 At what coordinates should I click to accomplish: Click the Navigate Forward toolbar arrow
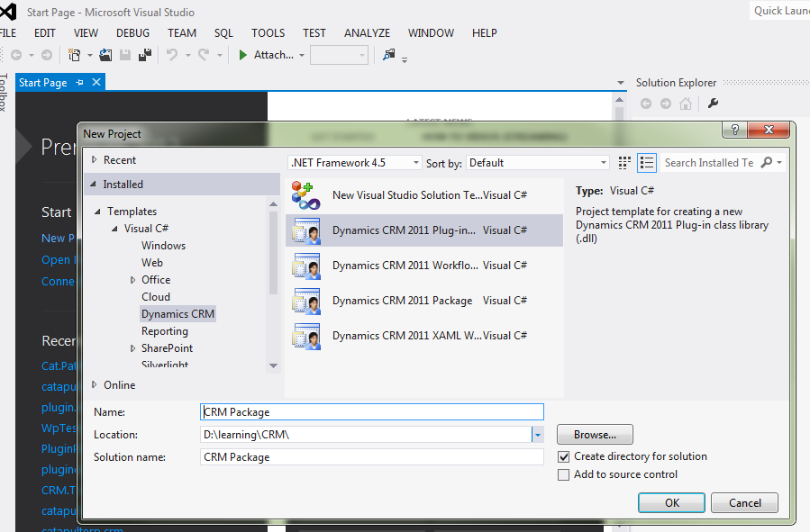click(47, 55)
